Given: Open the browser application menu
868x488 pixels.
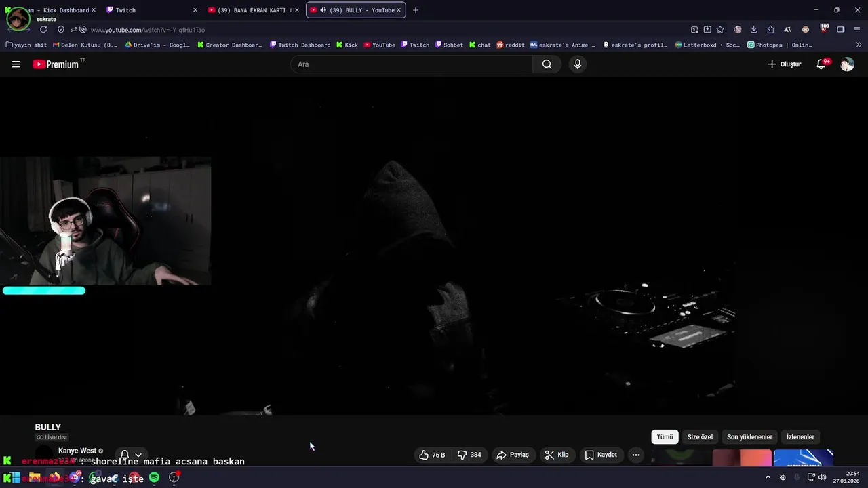Looking at the screenshot, I should click(857, 30).
